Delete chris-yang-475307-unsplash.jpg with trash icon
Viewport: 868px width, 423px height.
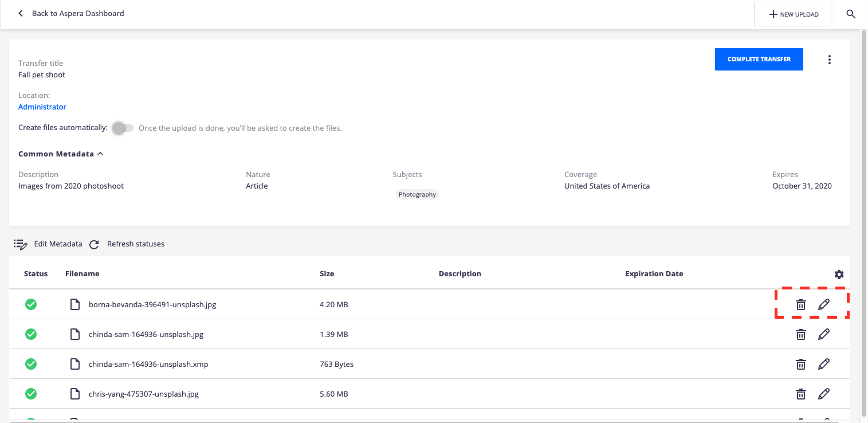801,394
